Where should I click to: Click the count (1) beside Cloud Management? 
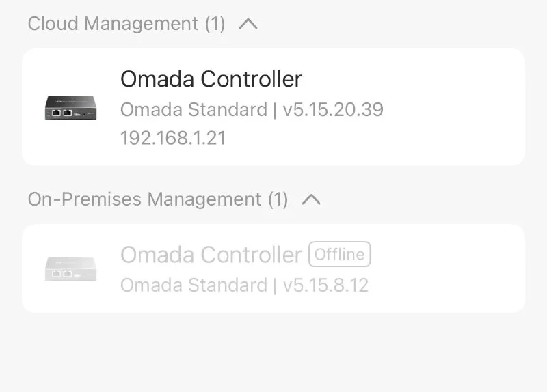click(x=215, y=24)
